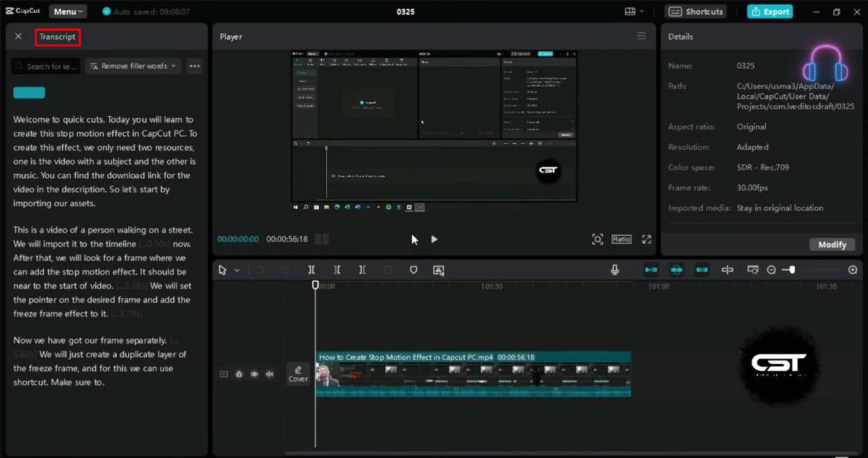This screenshot has width=868, height=458.
Task: Click the zoom-in plus icon on timeline
Action: pos(852,270)
